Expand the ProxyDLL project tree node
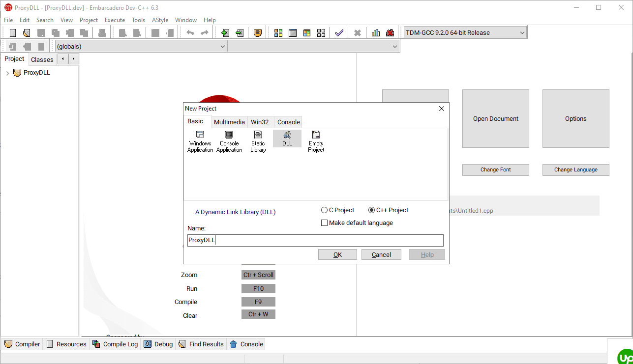This screenshot has width=633, height=364. tap(7, 73)
